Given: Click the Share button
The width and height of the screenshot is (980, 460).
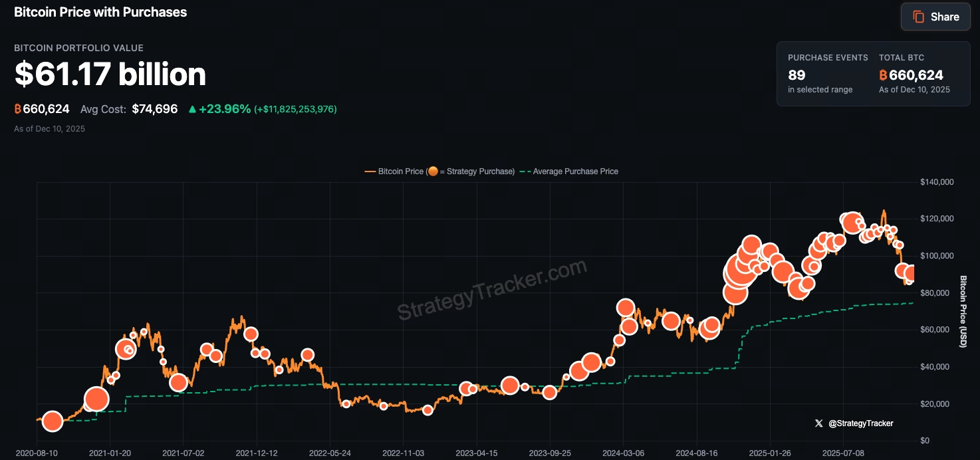Looking at the screenshot, I should coord(935,17).
